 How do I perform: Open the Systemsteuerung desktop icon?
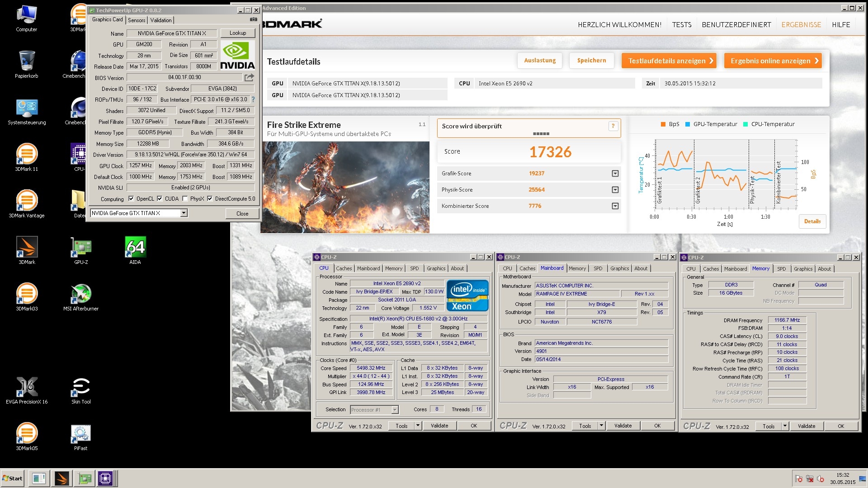click(27, 111)
